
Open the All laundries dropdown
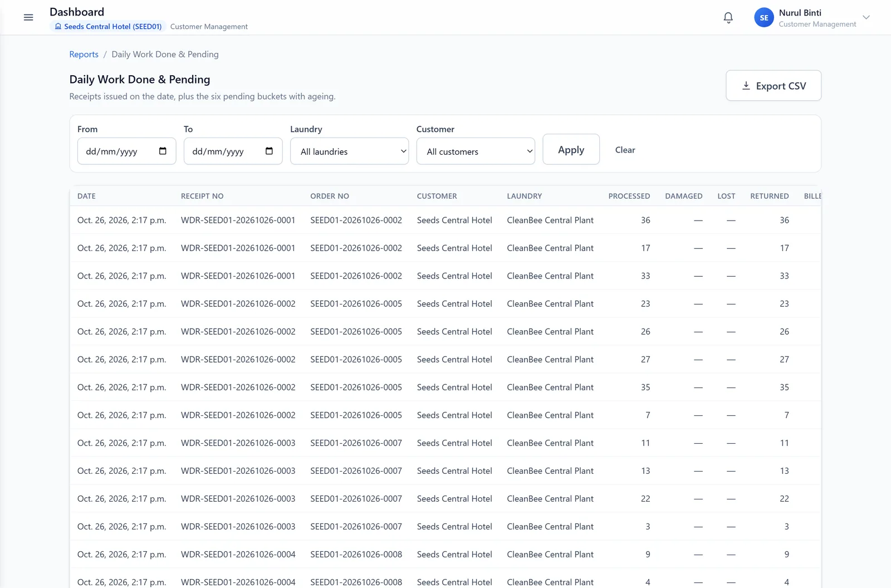pyautogui.click(x=349, y=151)
